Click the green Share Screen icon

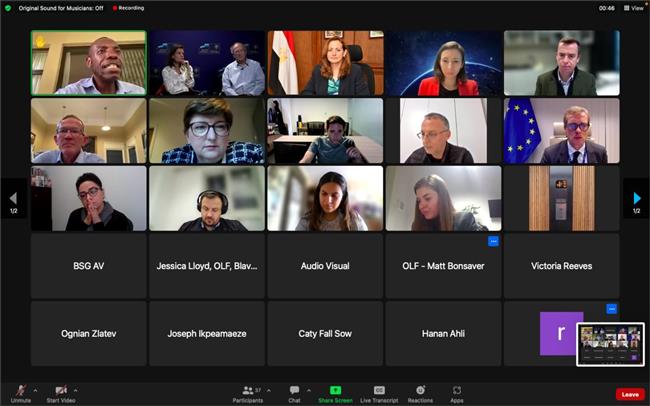(335, 390)
